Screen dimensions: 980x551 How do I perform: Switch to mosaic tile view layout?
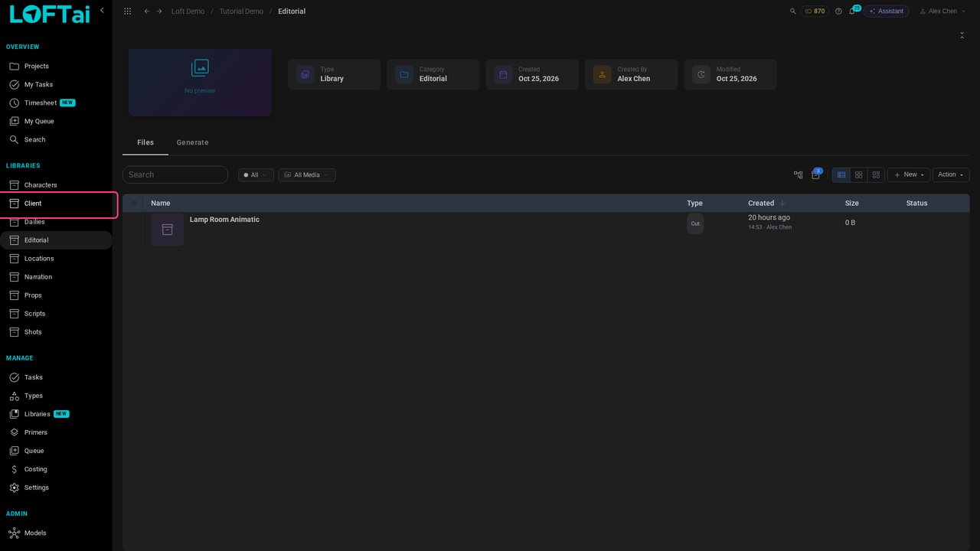click(877, 174)
